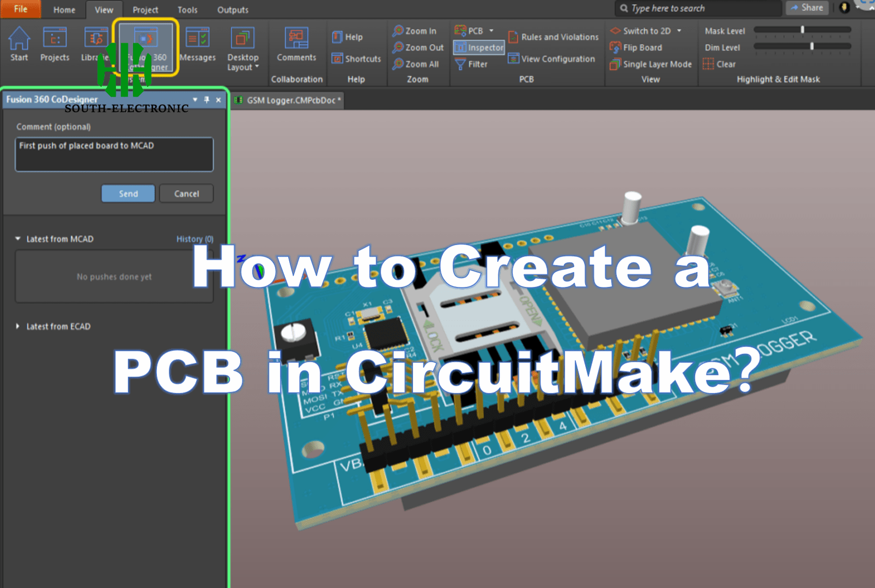Viewport: 875px width, 588px height.
Task: Click Zoom All to fit board
Action: click(416, 64)
